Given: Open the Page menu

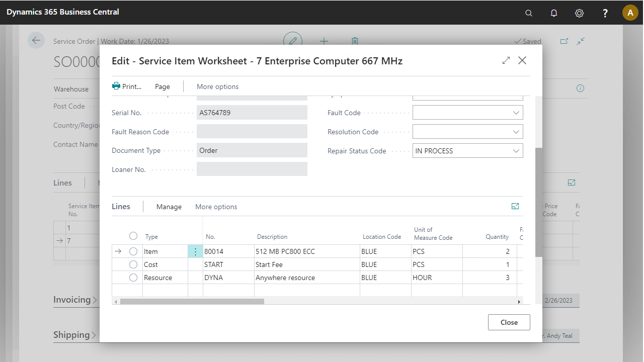Looking at the screenshot, I should point(163,86).
